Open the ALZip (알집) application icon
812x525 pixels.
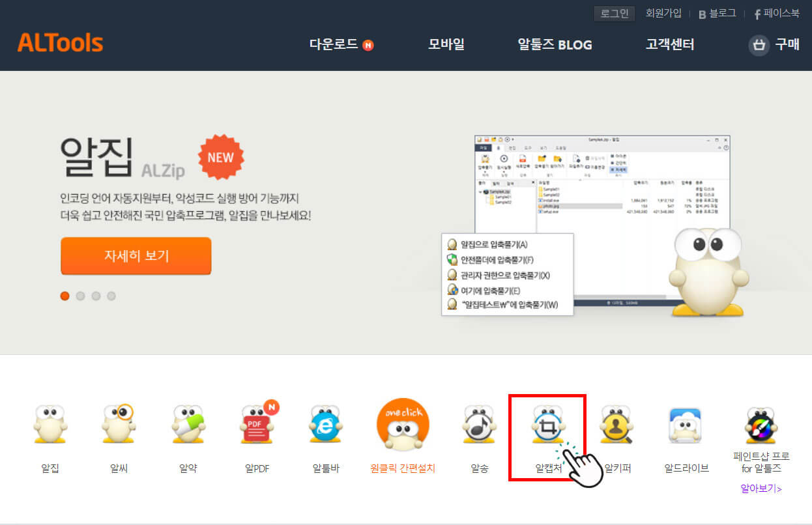49,427
